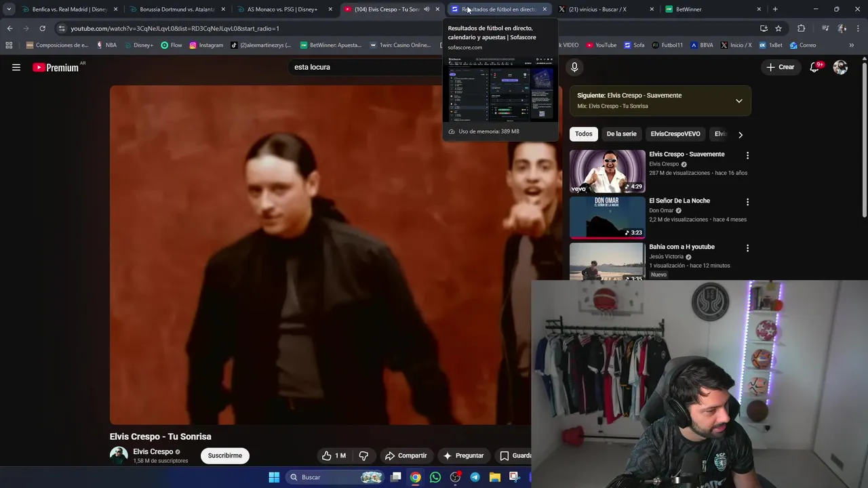The width and height of the screenshot is (868, 488).
Task: Activate voice search microphone
Action: point(574,67)
